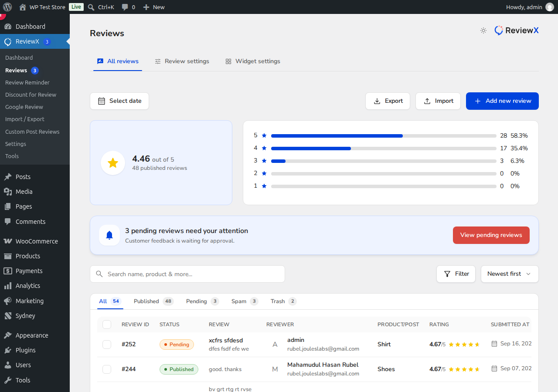Click the Analytics bar chart icon

(x=8, y=286)
